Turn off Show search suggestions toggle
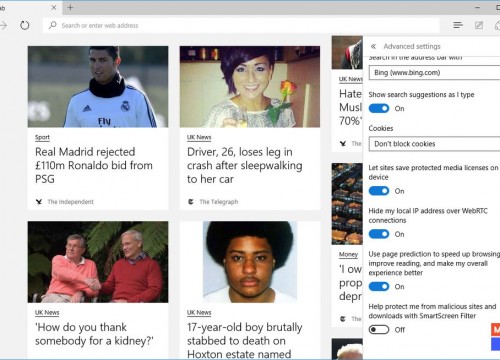 pos(379,108)
